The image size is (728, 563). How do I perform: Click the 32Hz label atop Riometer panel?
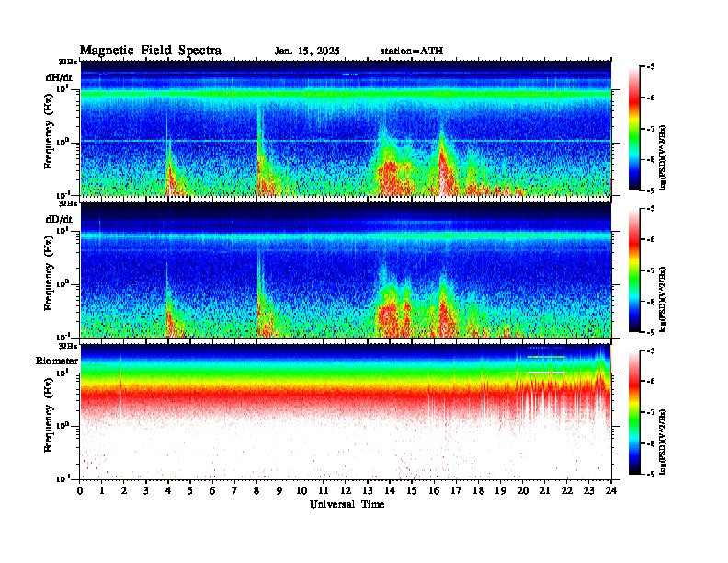tap(68, 346)
